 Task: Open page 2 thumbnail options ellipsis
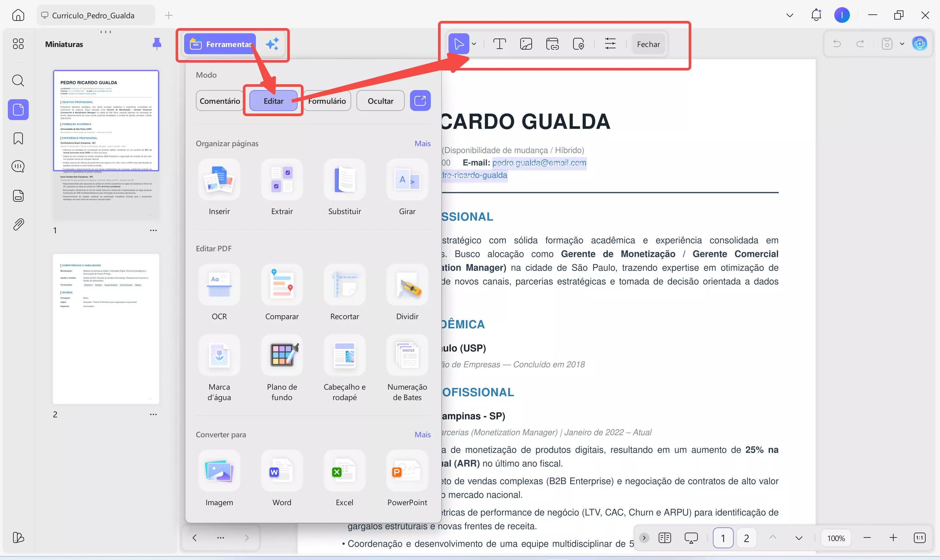[153, 414]
